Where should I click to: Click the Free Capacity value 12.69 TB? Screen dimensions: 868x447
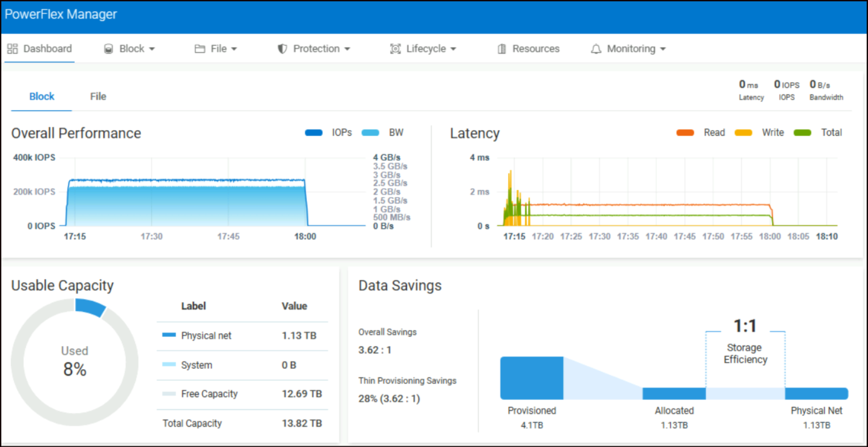(x=302, y=394)
